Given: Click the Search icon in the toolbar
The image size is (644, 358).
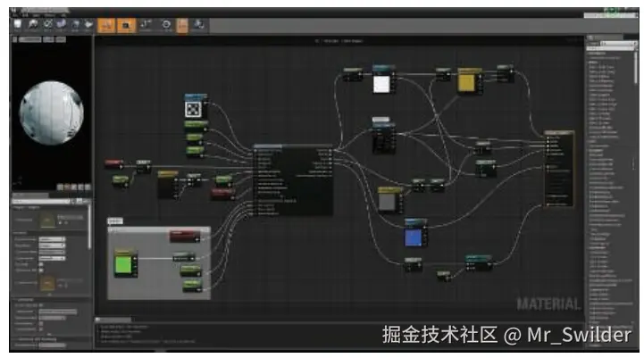Looking at the screenshot, I should (62, 25).
